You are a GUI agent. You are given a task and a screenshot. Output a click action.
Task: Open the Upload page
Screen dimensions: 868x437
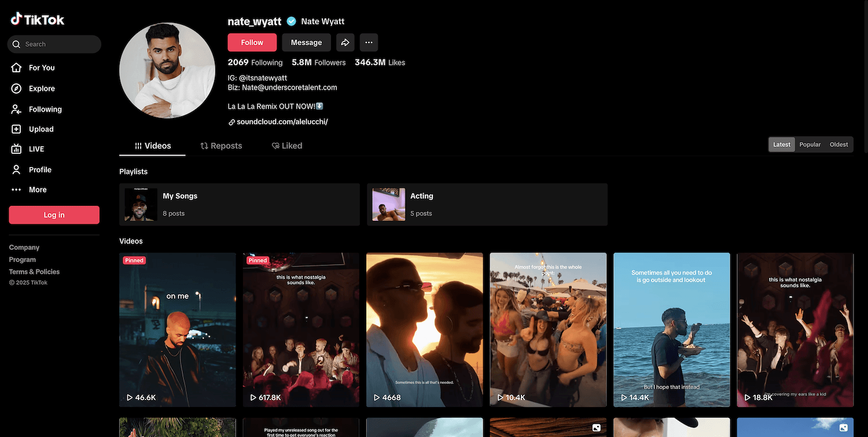click(41, 129)
